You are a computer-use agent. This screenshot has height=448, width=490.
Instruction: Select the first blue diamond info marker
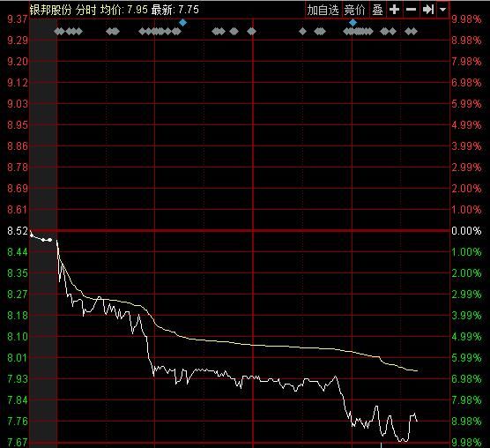click(183, 23)
